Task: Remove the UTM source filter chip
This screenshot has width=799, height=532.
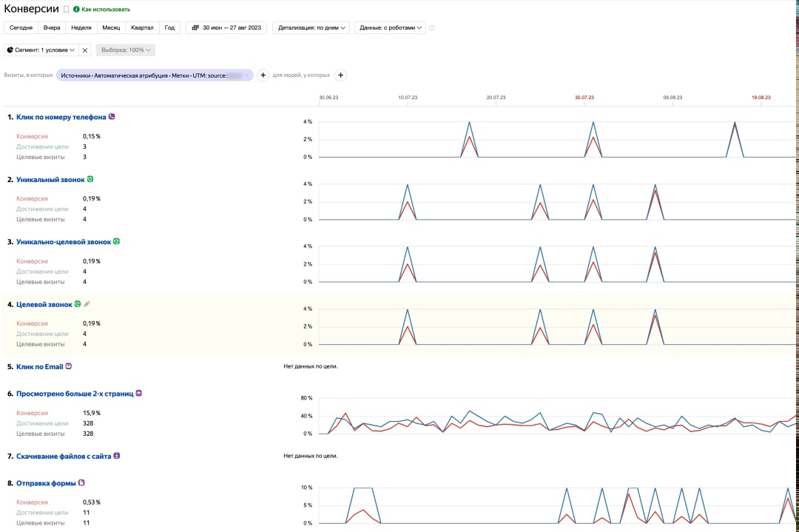Action: pyautogui.click(x=246, y=75)
